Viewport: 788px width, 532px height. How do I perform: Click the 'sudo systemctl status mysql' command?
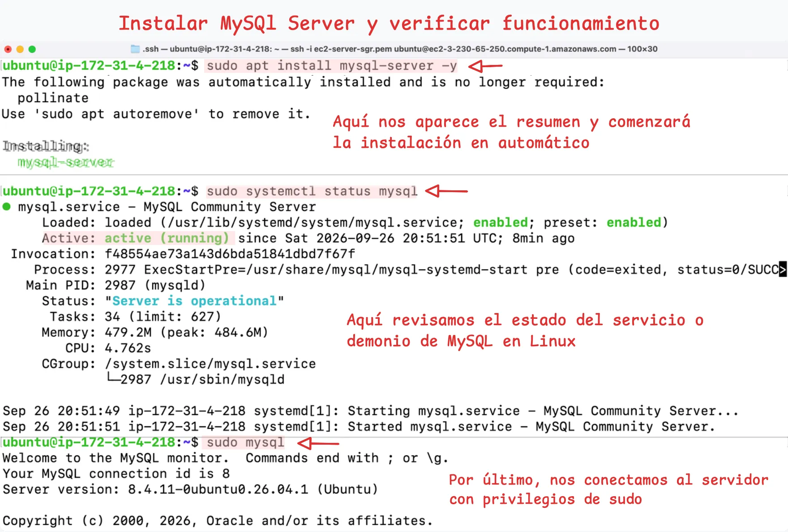[x=312, y=191]
